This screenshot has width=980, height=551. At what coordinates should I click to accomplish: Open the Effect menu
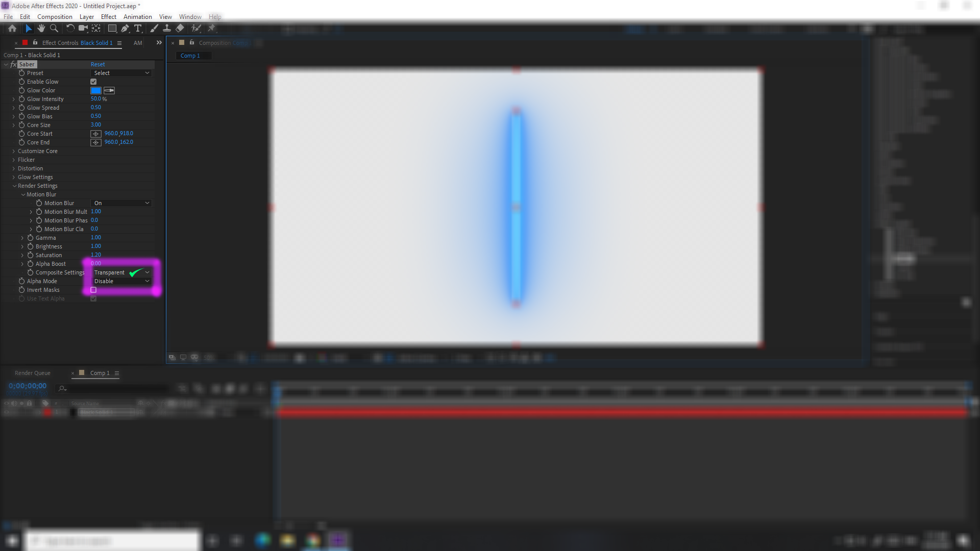108,16
